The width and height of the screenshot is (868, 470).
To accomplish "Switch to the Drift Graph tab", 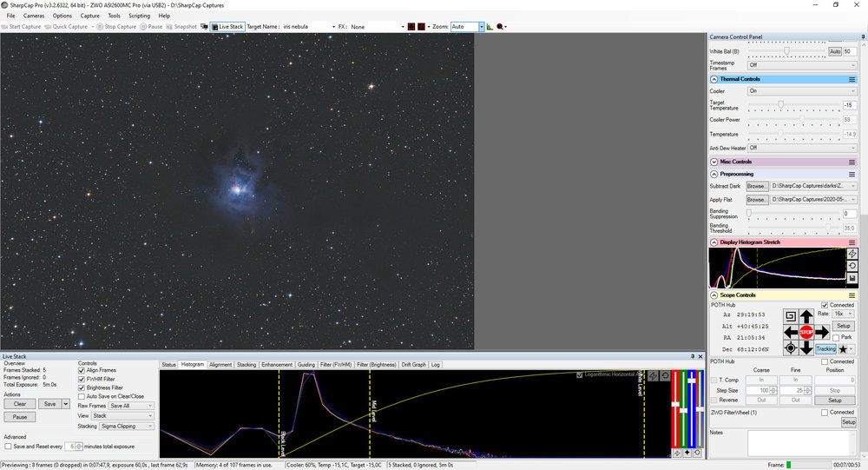I will coord(412,365).
